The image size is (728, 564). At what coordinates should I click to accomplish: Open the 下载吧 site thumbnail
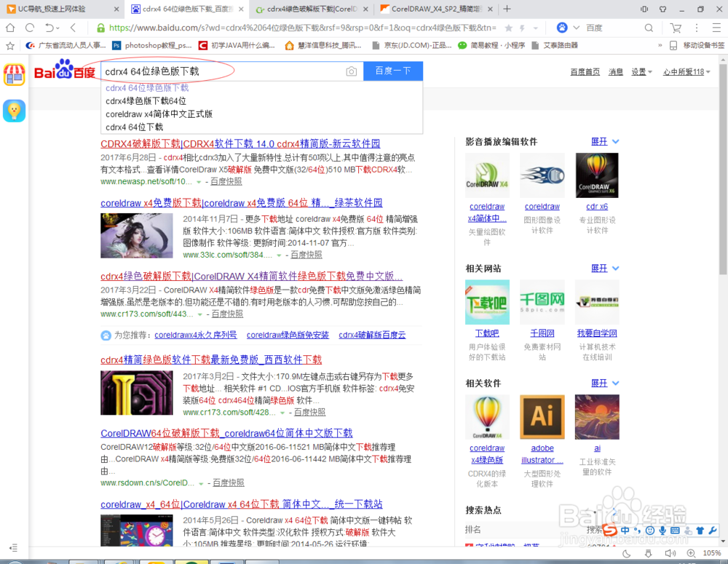[x=487, y=302]
